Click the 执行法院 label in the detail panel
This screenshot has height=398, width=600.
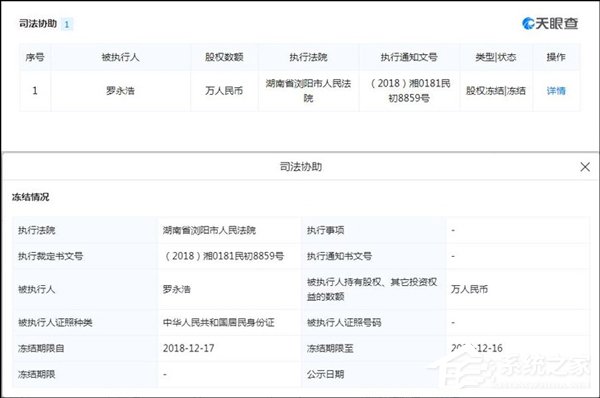coord(36,230)
